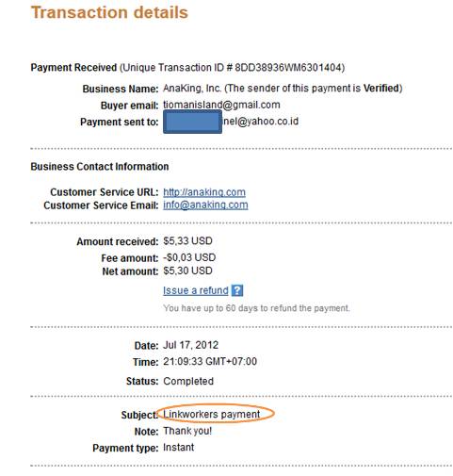Click the $5,30 USD net amount
Image resolution: width=453 pixels, height=476 pixels.
pyautogui.click(x=187, y=271)
